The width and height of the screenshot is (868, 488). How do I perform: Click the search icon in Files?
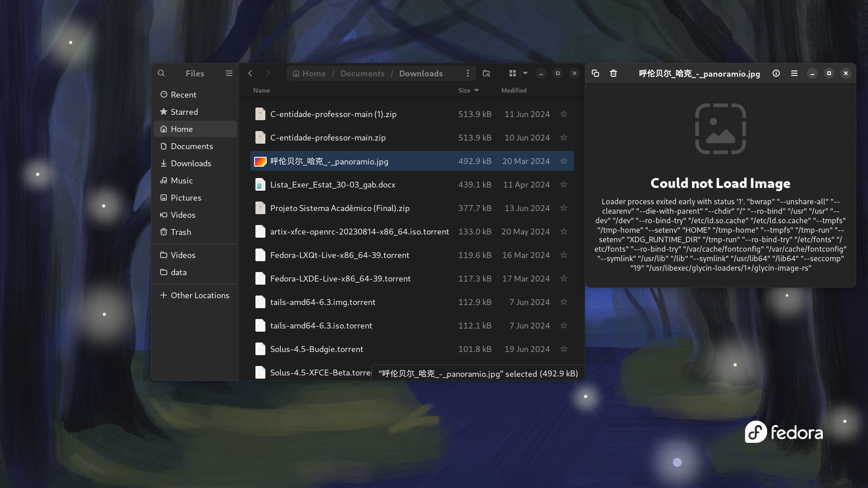[161, 73]
